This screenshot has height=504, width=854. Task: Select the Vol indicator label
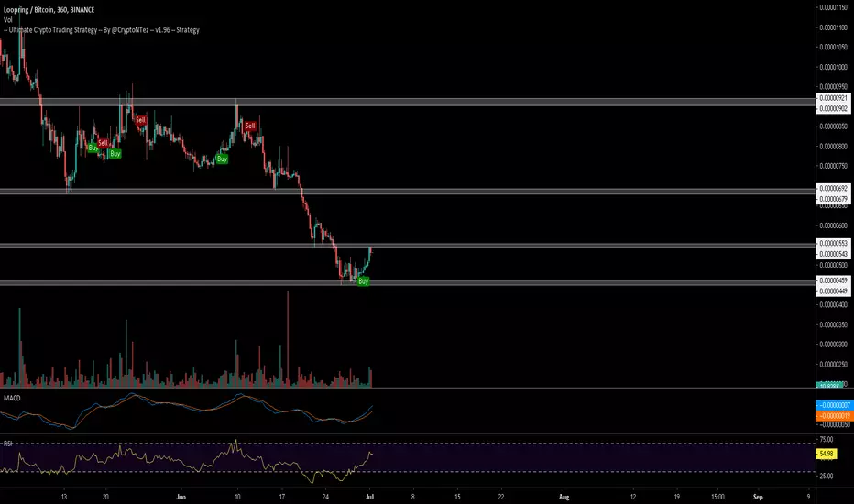[x=7, y=19]
